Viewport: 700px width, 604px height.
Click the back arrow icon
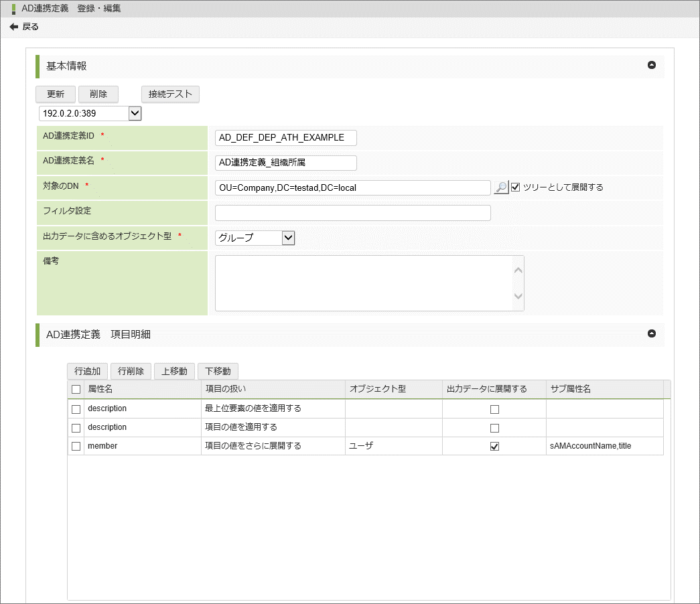13,27
